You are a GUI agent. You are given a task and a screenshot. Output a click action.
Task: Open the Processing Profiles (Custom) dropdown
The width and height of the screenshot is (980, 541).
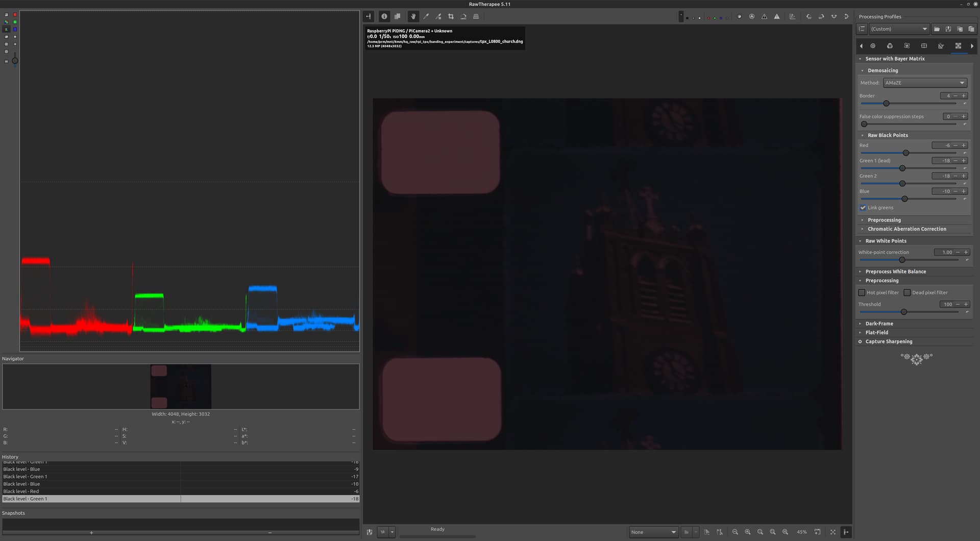tap(899, 29)
